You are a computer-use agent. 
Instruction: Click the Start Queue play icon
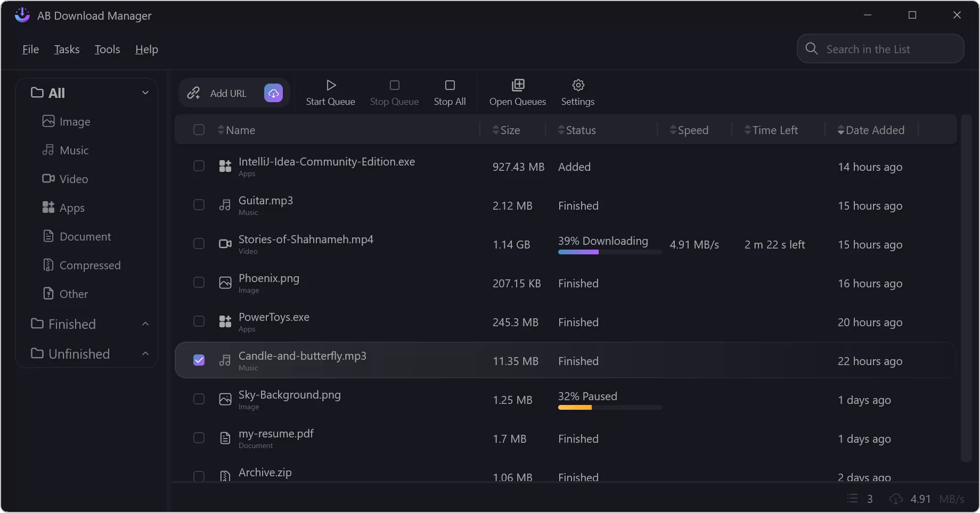(x=330, y=85)
